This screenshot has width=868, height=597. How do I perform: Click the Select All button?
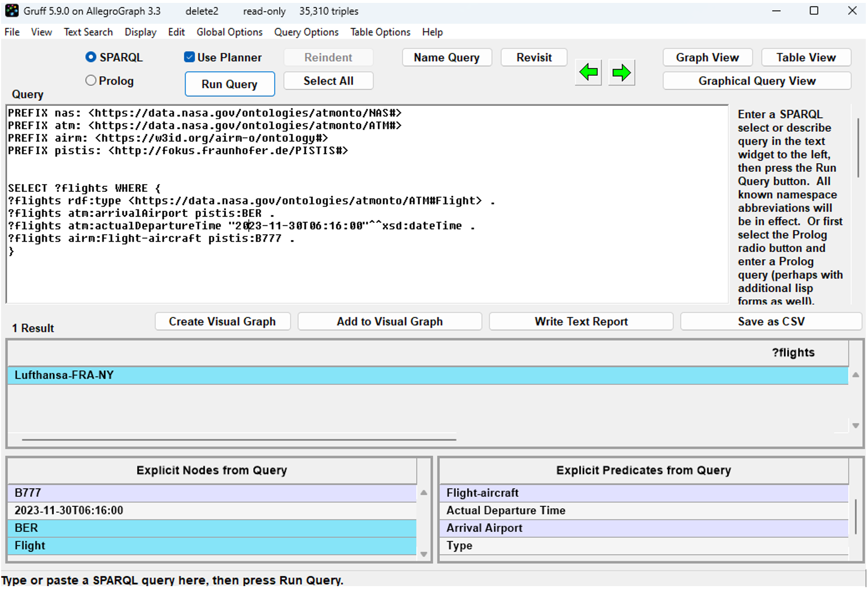click(328, 81)
